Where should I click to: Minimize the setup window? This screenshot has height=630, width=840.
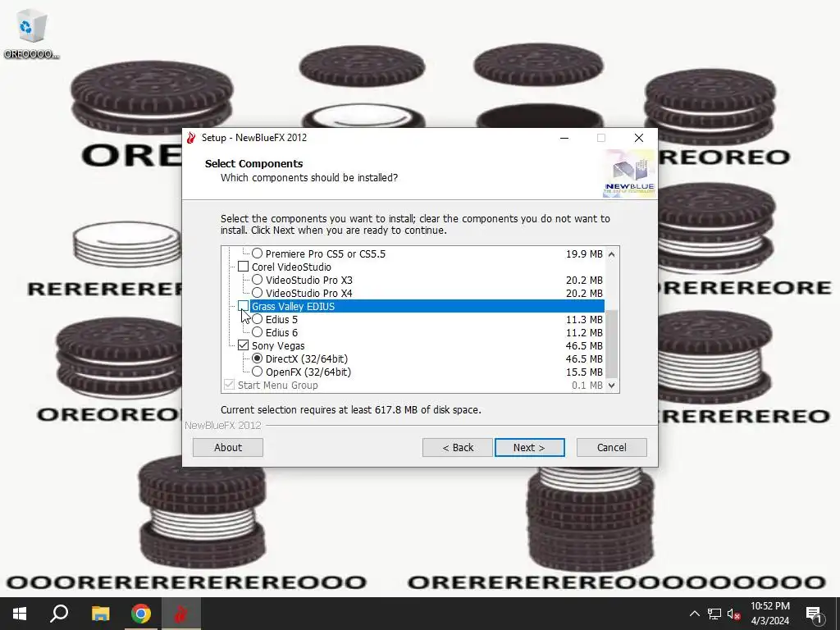564,138
